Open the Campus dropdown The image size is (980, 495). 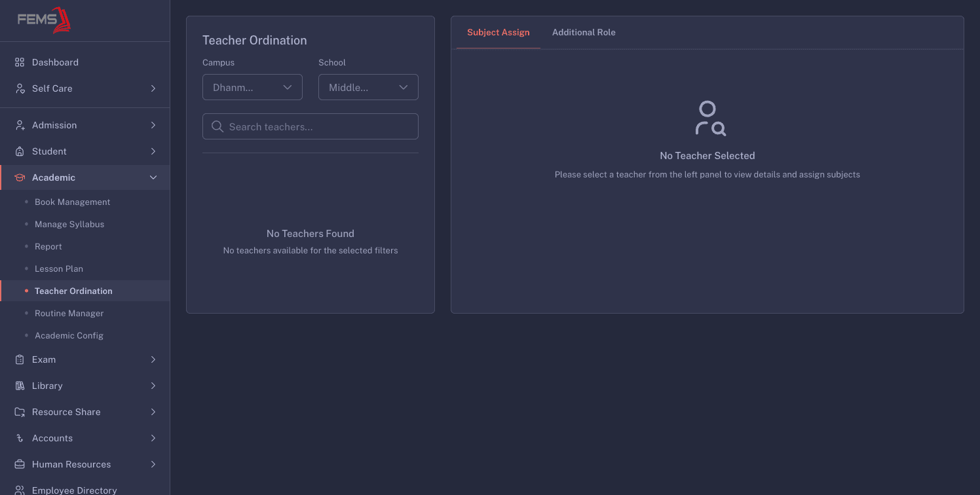252,87
